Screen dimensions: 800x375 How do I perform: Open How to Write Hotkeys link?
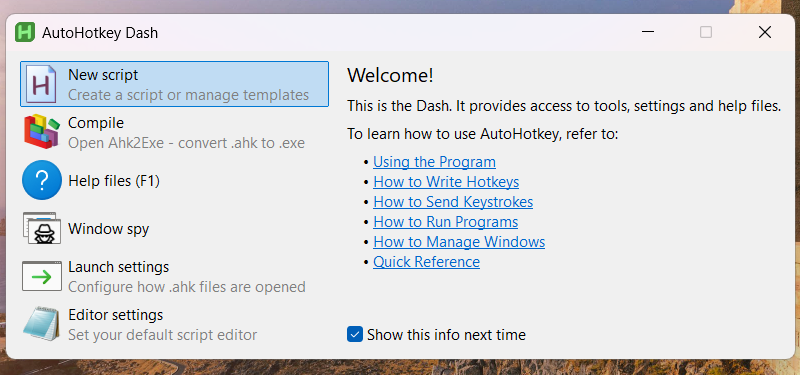(x=446, y=182)
